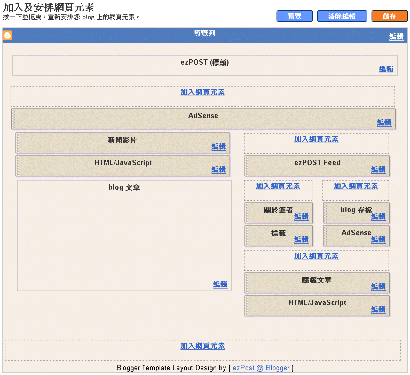This screenshot has height=375, width=410.
Task: Select the page heading about arranging page elements
Action: pyautogui.click(x=48, y=7)
